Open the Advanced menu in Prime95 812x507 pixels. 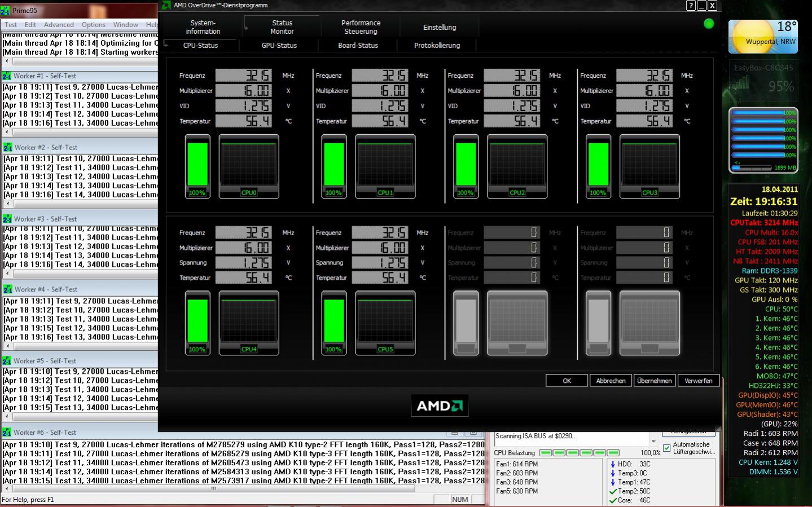[x=59, y=24]
